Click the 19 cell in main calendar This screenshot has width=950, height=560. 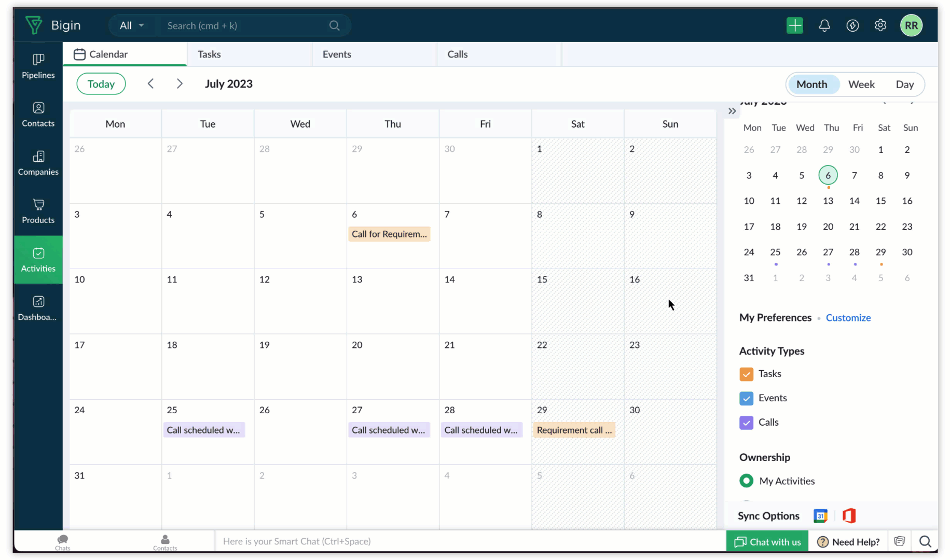(x=300, y=367)
